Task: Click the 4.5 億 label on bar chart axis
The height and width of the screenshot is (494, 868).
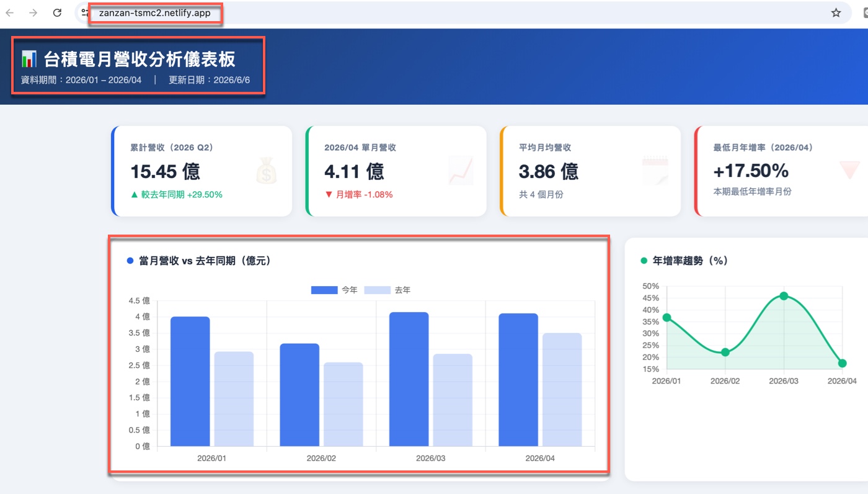Action: 139,300
